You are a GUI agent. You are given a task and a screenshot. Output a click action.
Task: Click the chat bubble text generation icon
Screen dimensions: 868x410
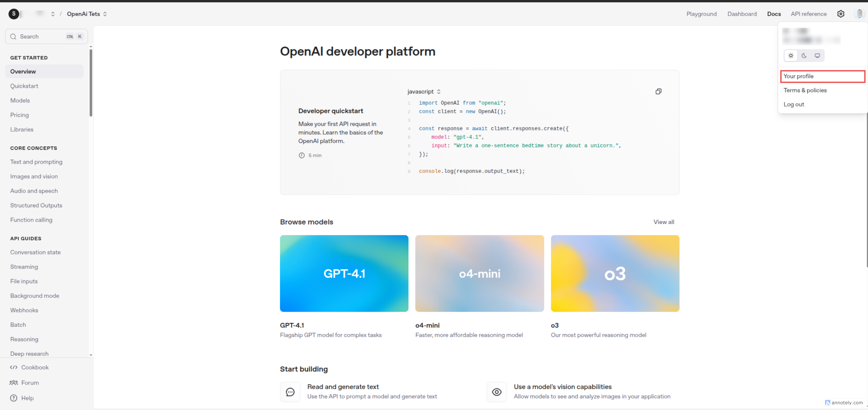click(290, 392)
